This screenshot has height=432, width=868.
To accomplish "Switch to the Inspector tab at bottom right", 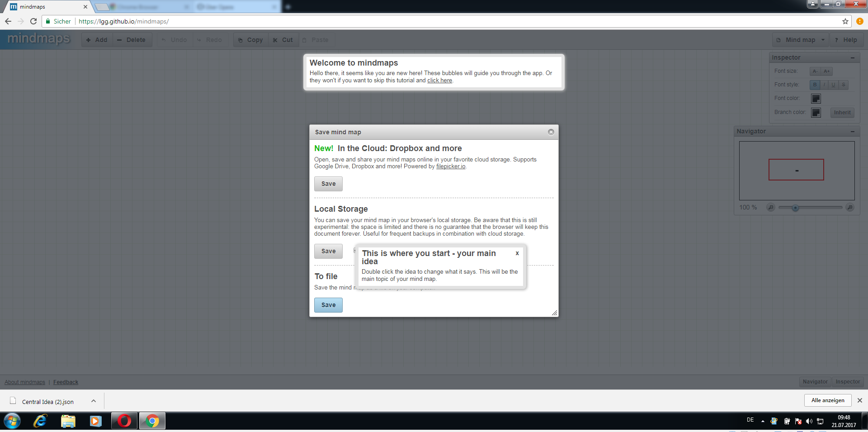I will pyautogui.click(x=848, y=382).
